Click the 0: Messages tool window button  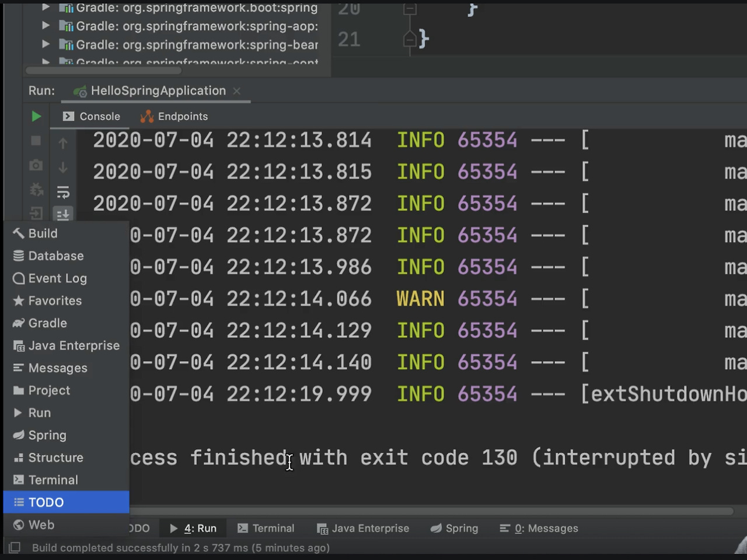[539, 528]
